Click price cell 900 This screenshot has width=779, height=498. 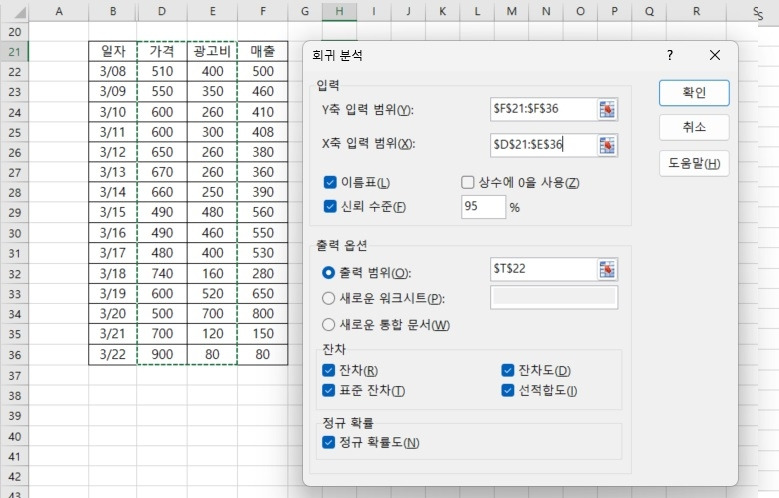click(162, 355)
